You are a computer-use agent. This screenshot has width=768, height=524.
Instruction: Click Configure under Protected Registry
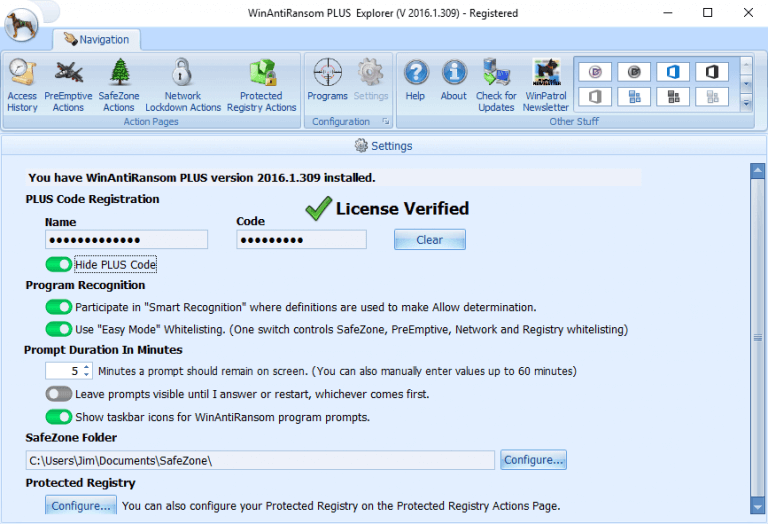click(81, 505)
